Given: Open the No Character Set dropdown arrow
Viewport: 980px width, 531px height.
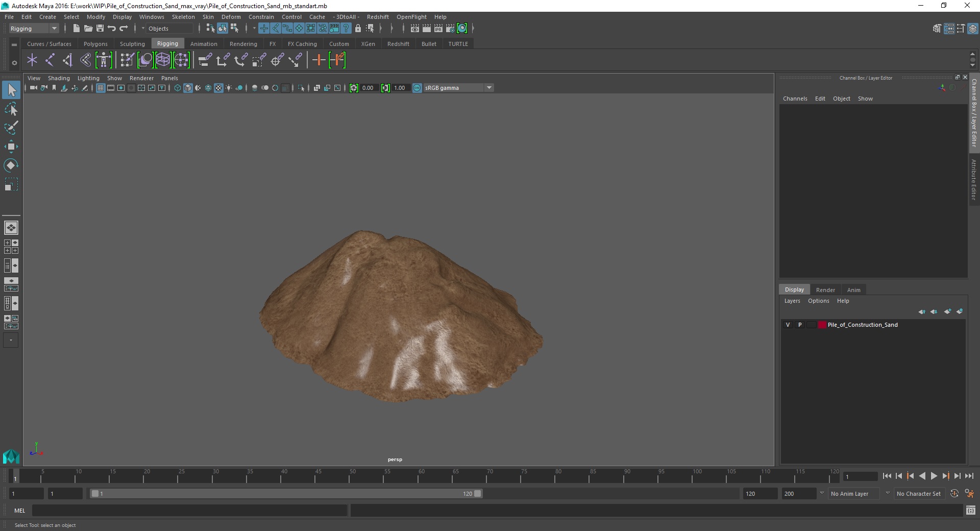Looking at the screenshot, I should 888,493.
